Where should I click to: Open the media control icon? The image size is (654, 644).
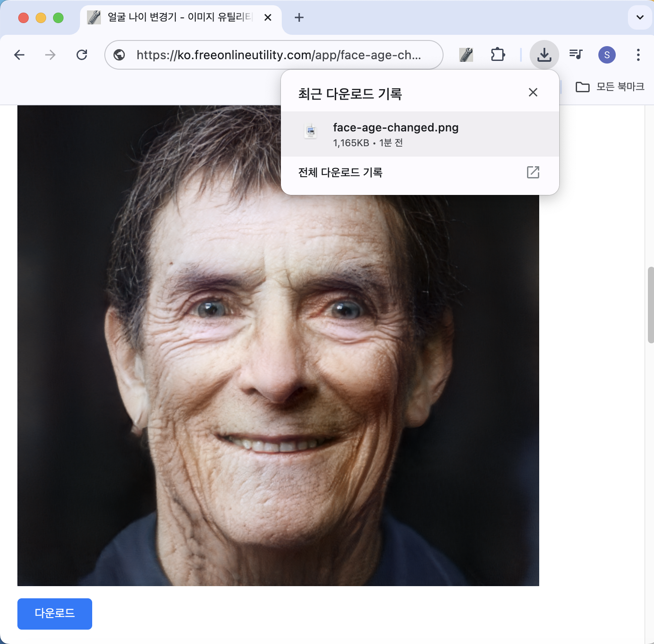coord(576,54)
